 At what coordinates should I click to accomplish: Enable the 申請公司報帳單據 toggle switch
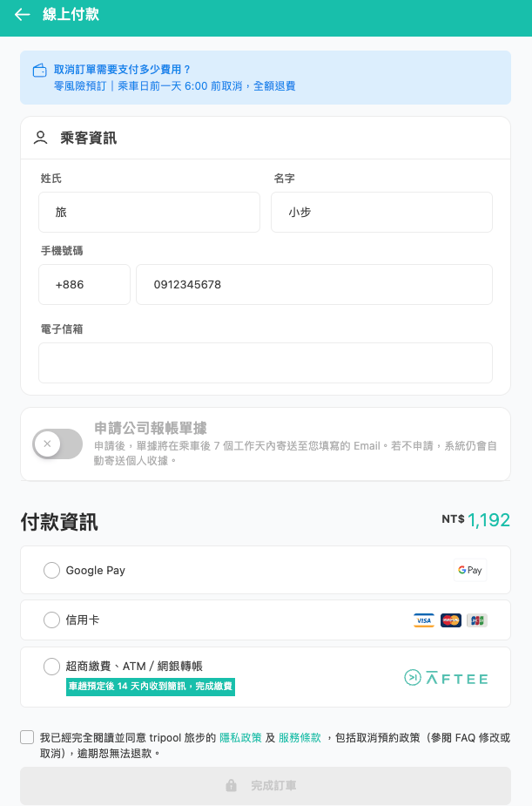pos(56,444)
